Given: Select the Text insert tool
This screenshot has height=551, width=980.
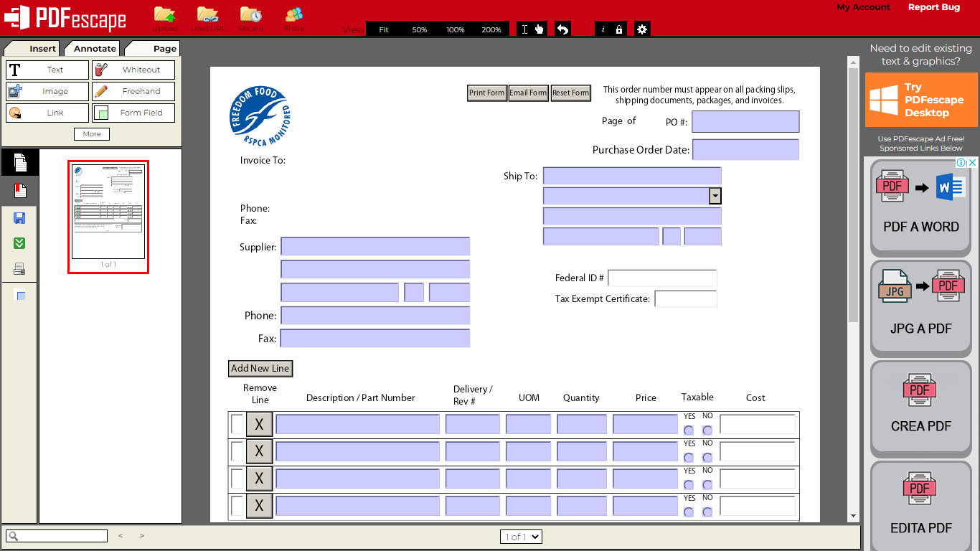Looking at the screenshot, I should click(47, 70).
